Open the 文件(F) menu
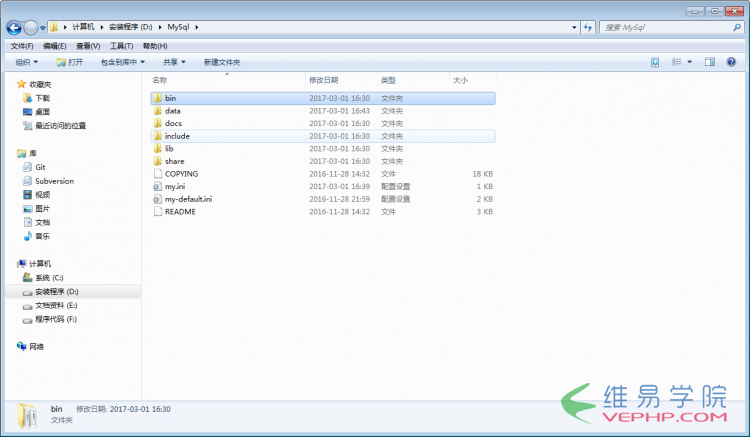The width and height of the screenshot is (750, 437). point(22,46)
